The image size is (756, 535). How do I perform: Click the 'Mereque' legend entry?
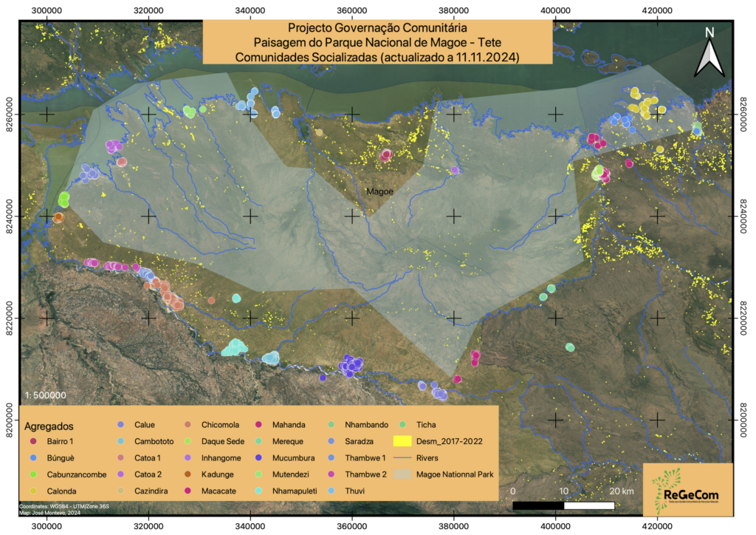(280, 441)
